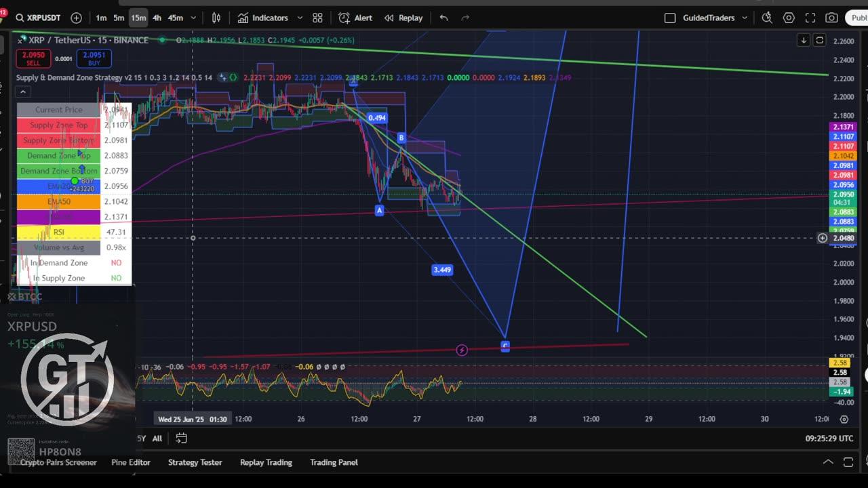Image resolution: width=868 pixels, height=488 pixels.
Task: Open symbol search for XRPUSDT
Action: click(x=38, y=18)
